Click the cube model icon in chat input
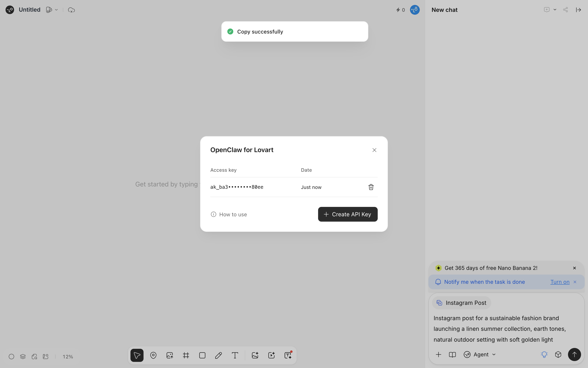This screenshot has height=368, width=588. click(x=558, y=355)
